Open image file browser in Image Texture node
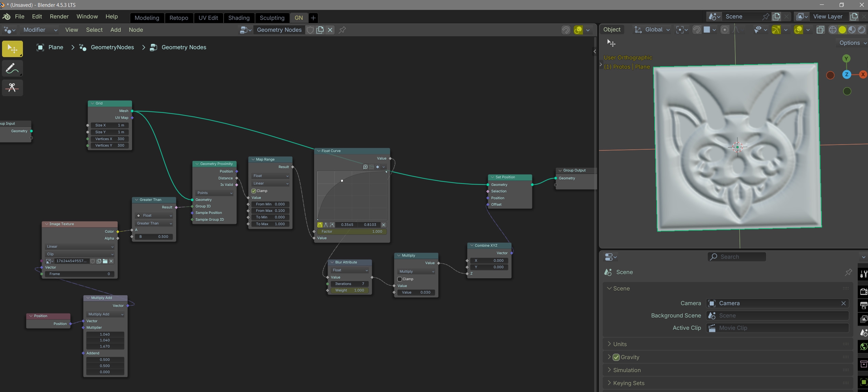The image size is (868, 392). [105, 261]
